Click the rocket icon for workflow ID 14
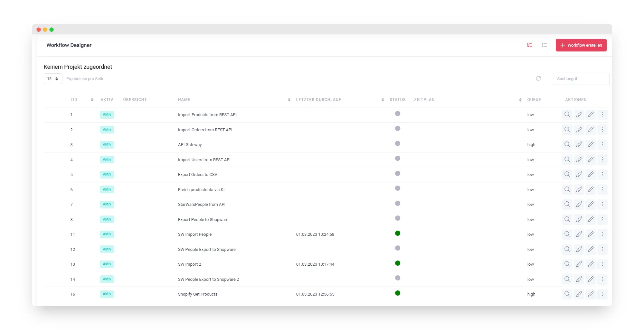Viewport: 644px width, 330px height. pos(579,279)
